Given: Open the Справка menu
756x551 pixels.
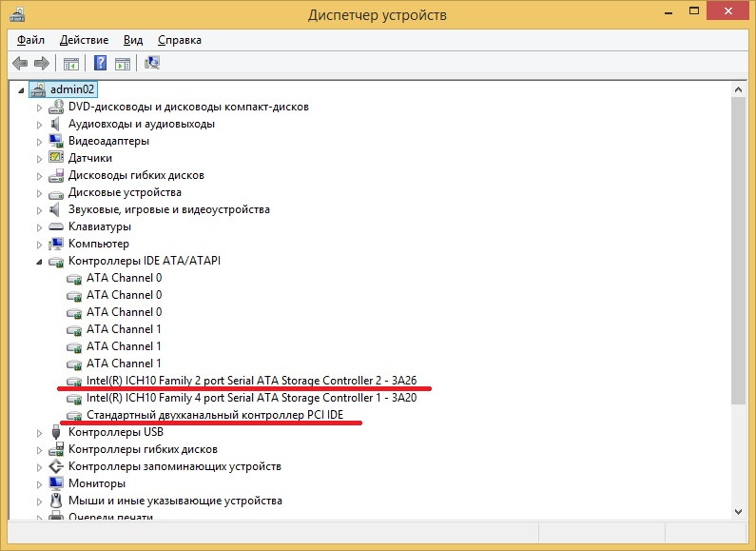Looking at the screenshot, I should (x=179, y=40).
